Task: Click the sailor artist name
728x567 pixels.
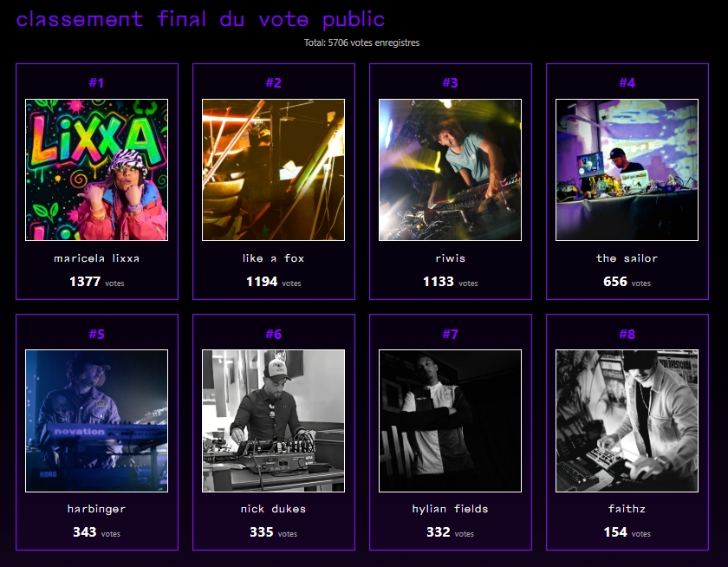Action: pos(627,258)
